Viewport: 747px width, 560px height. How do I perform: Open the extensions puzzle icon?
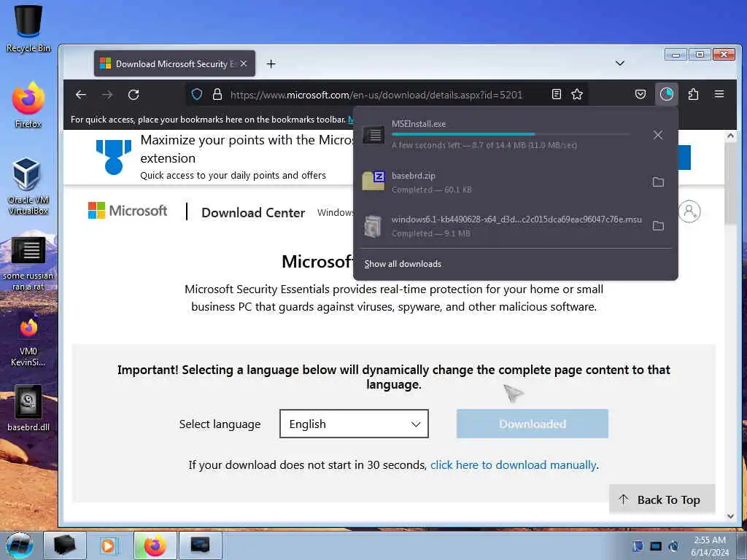693,94
